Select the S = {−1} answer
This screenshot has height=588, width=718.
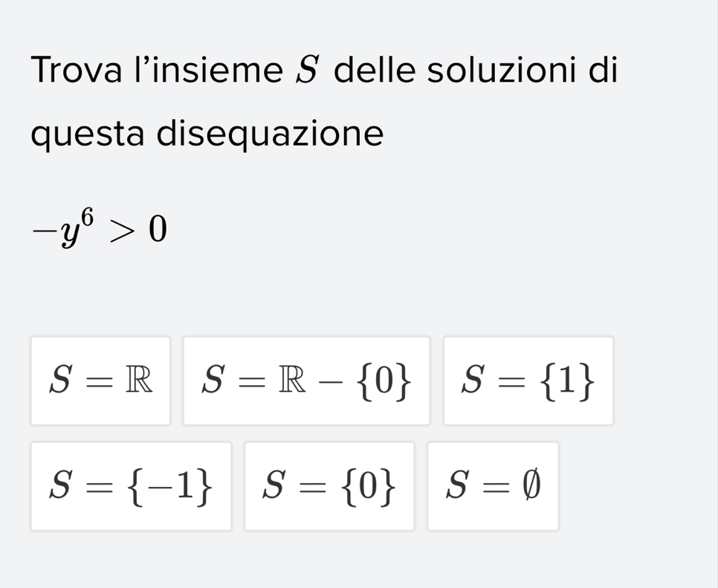point(131,486)
